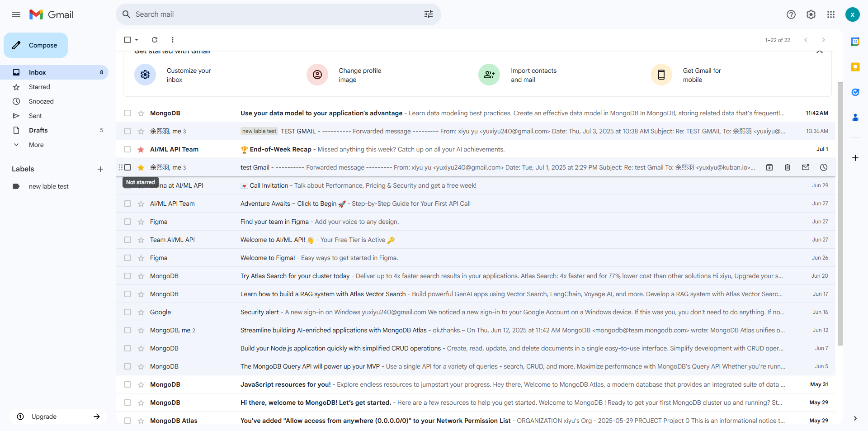Go to Drafts folder
The image size is (868, 431).
[38, 130]
